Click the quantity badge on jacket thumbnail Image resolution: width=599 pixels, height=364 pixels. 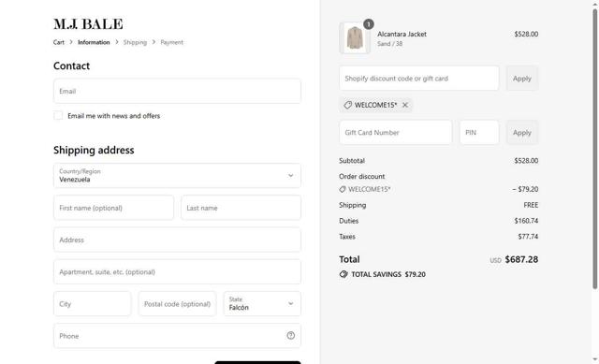[368, 24]
